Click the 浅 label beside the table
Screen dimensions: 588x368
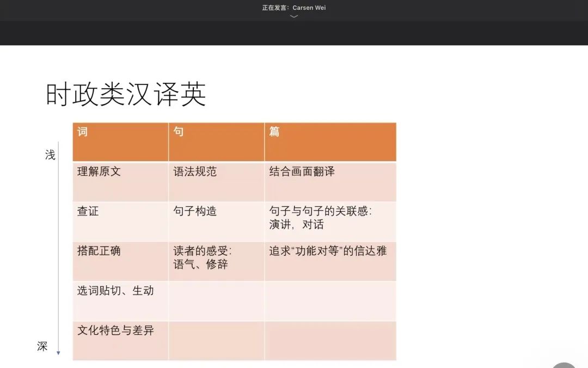tap(50, 156)
